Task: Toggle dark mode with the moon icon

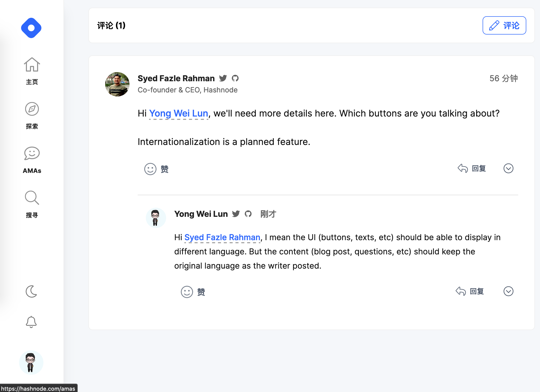Action: 31,291
